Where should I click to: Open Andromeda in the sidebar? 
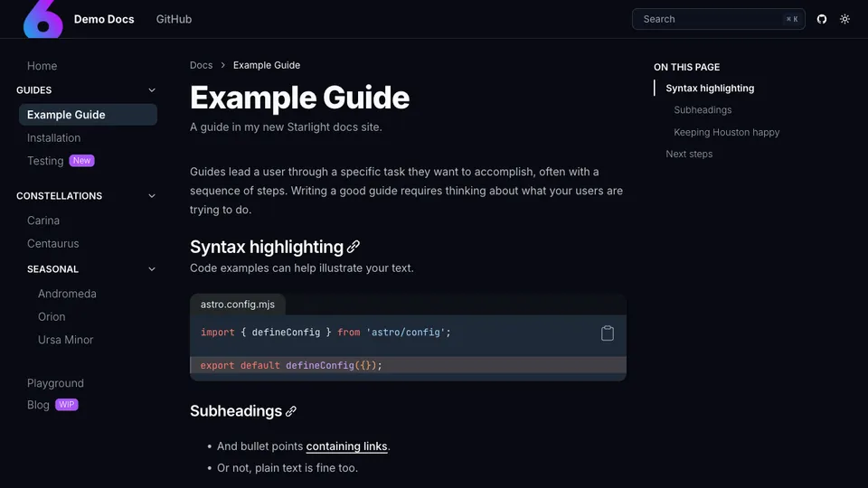tap(67, 294)
